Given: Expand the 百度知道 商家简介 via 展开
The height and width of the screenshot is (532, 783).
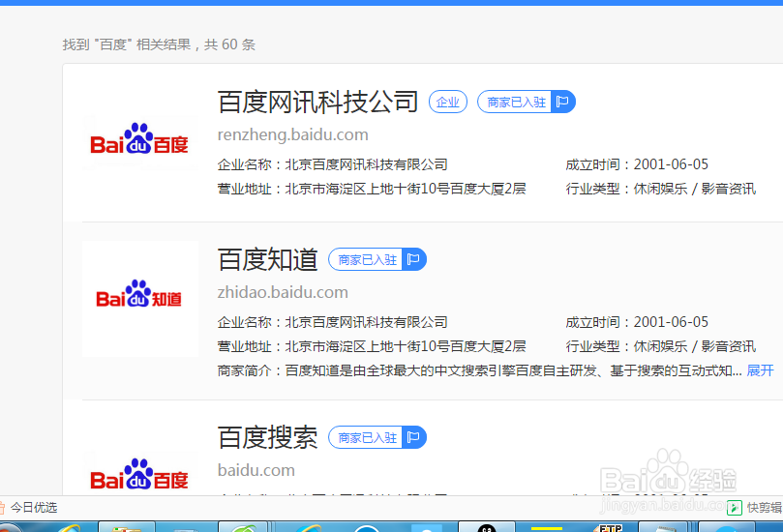Looking at the screenshot, I should (760, 370).
